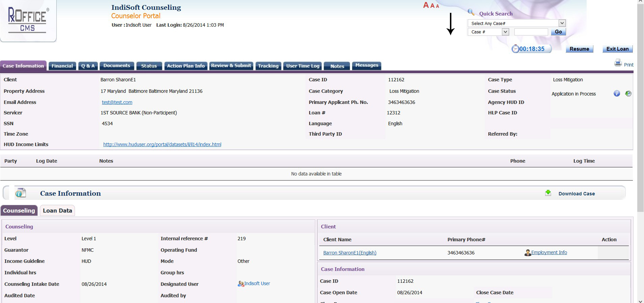Click the stopwatch icon on the timer
644x303 pixels.
point(515,49)
